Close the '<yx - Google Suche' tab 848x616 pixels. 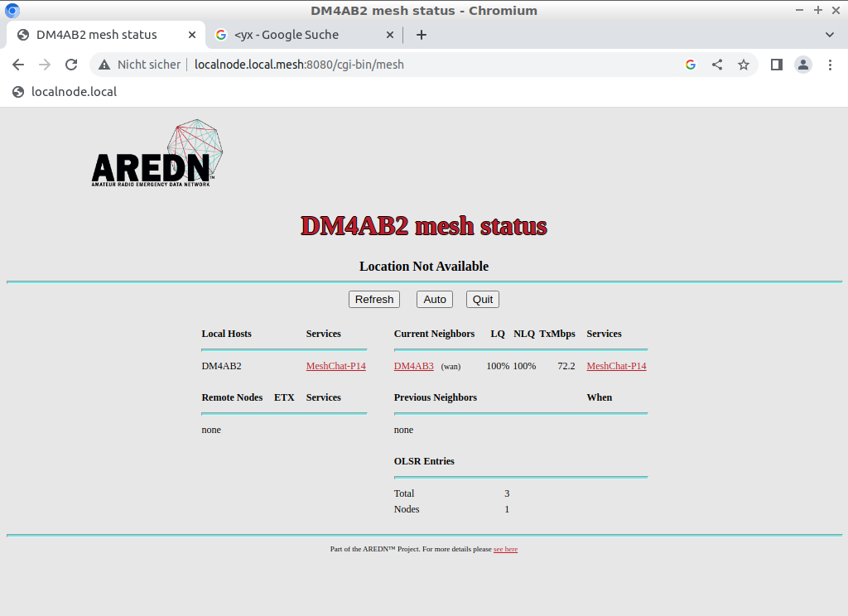[390, 35]
